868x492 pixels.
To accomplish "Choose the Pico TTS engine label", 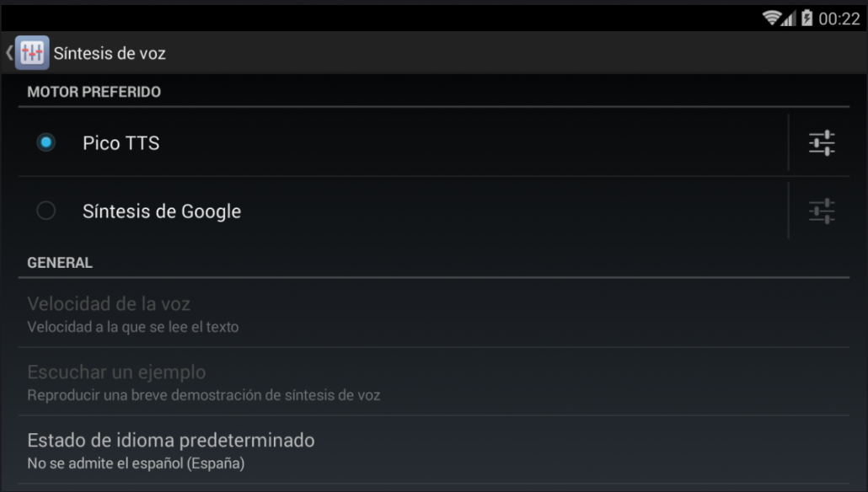I will 121,142.
